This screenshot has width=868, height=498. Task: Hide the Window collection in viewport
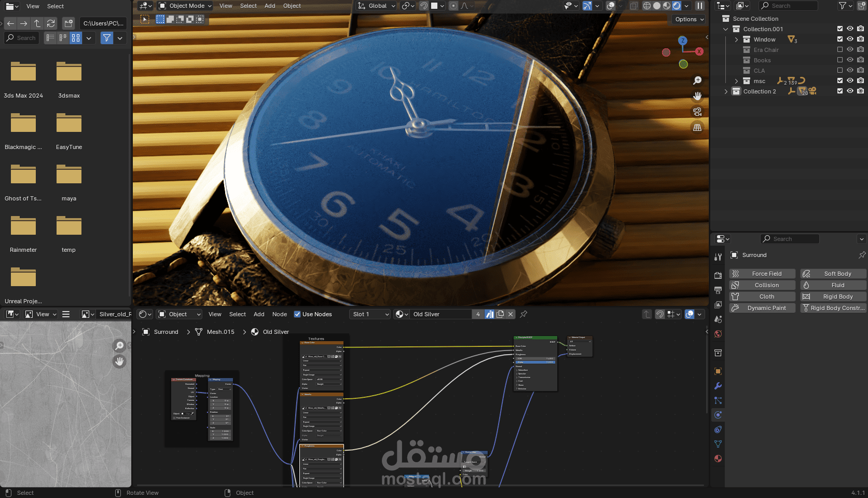[x=850, y=39]
